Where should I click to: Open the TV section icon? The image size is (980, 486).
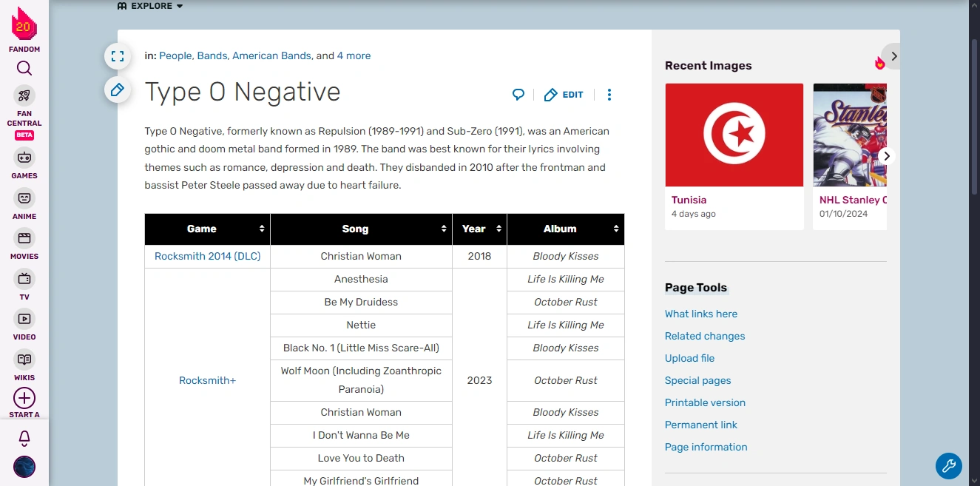pyautogui.click(x=24, y=279)
